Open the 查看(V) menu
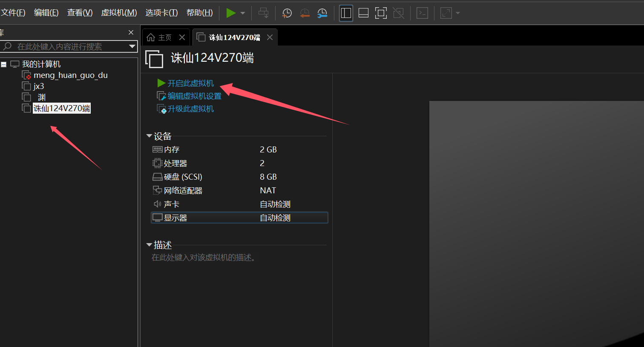The width and height of the screenshot is (644, 347). point(80,13)
